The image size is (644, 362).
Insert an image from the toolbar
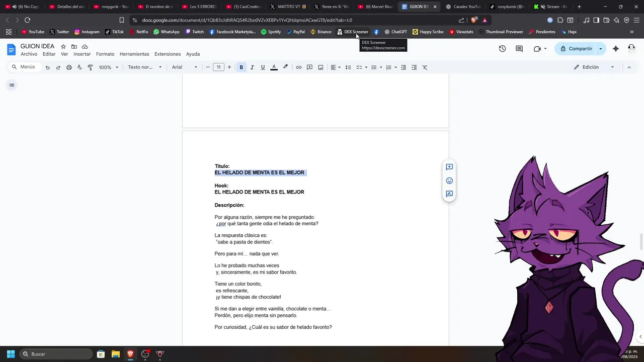[x=320, y=67]
